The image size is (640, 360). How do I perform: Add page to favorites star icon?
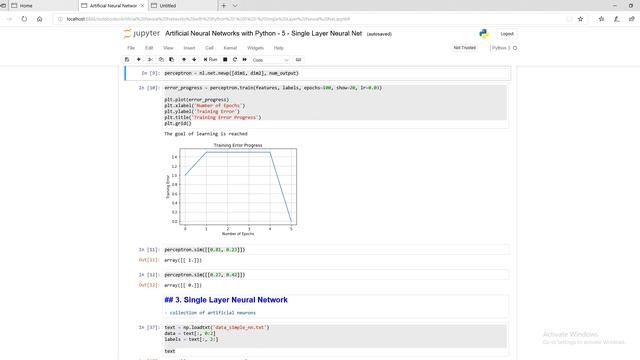(x=580, y=19)
